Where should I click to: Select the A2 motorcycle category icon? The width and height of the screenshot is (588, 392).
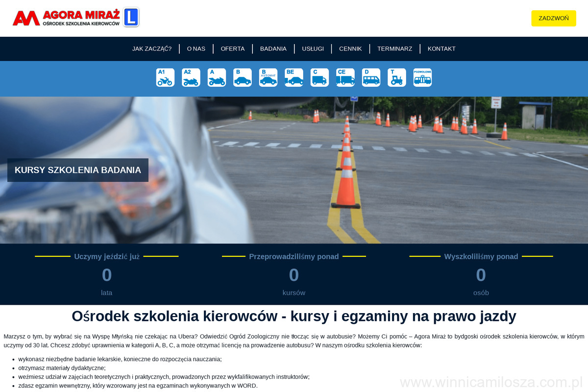tap(191, 77)
